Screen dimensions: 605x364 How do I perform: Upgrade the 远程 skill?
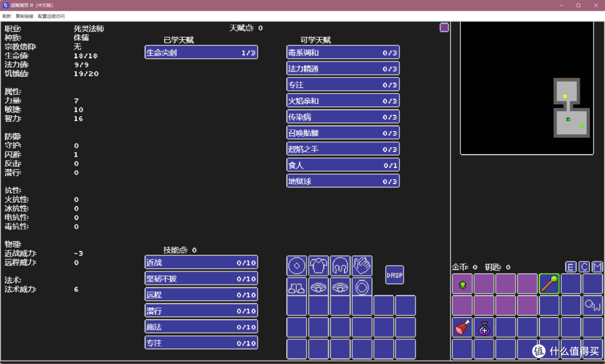201,295
